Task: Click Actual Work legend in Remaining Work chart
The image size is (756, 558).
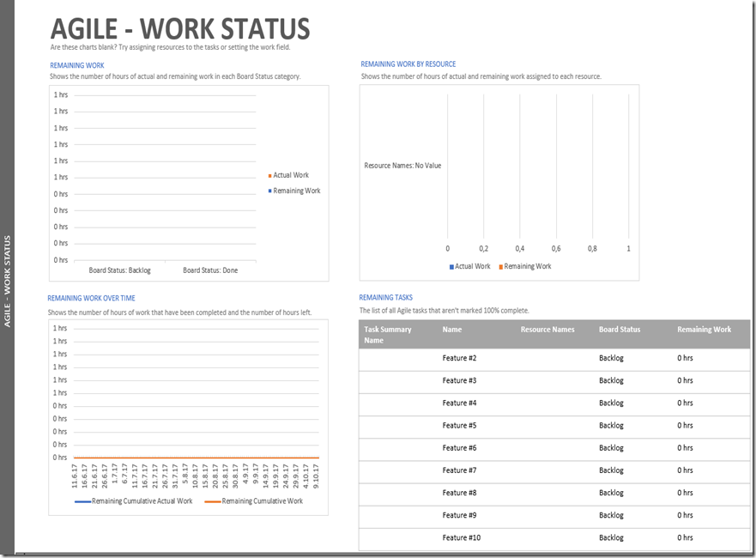Action: pyautogui.click(x=290, y=175)
